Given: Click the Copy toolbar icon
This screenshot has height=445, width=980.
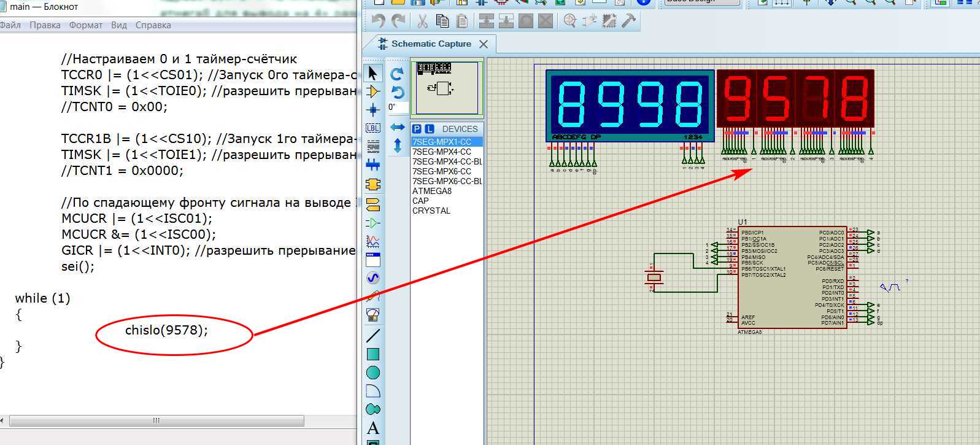Looking at the screenshot, I should point(442,21).
